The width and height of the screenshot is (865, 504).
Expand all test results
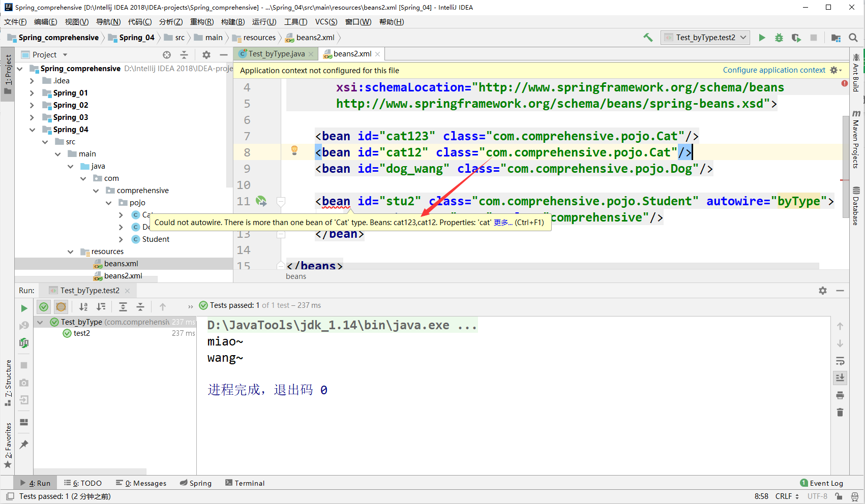point(123,307)
